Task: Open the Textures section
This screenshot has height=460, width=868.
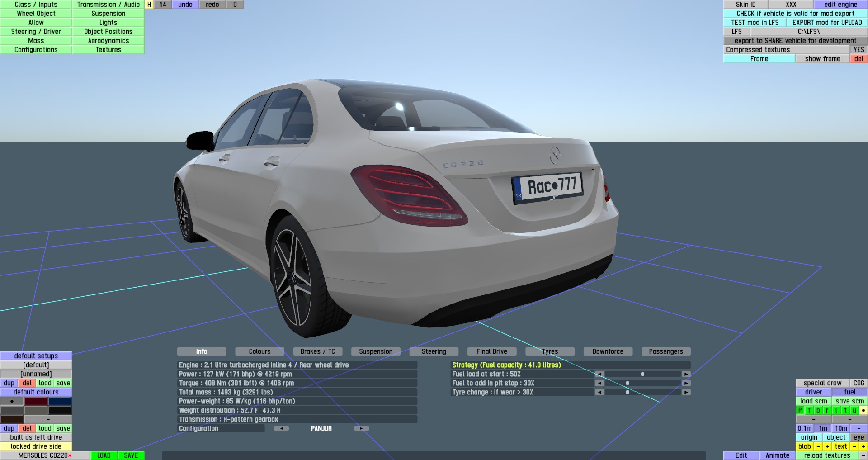Action: coord(108,50)
